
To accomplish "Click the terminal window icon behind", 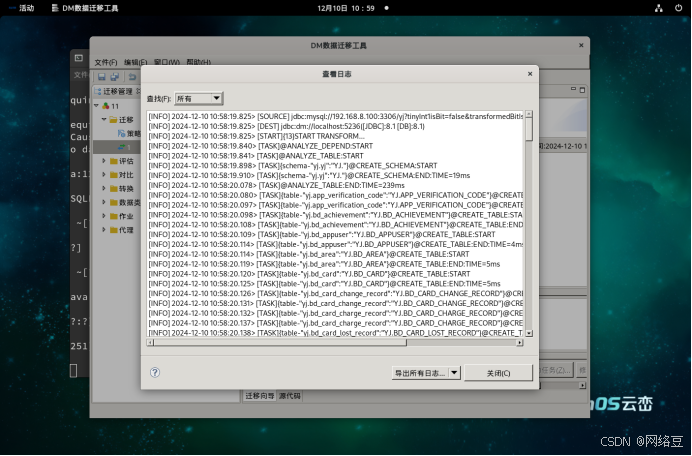I will 79,58.
